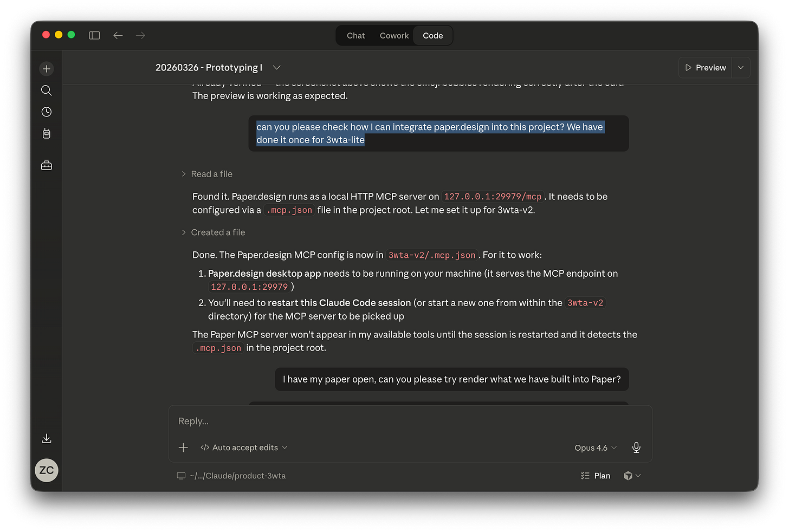Image resolution: width=789 pixels, height=532 pixels.
Task: Switch to the Cowork tab
Action: click(394, 36)
